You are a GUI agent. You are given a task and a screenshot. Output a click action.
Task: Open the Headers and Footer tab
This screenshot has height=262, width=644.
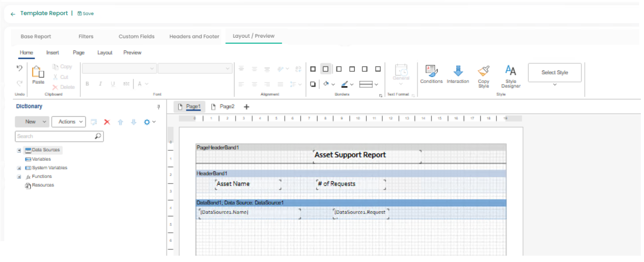pyautogui.click(x=194, y=36)
